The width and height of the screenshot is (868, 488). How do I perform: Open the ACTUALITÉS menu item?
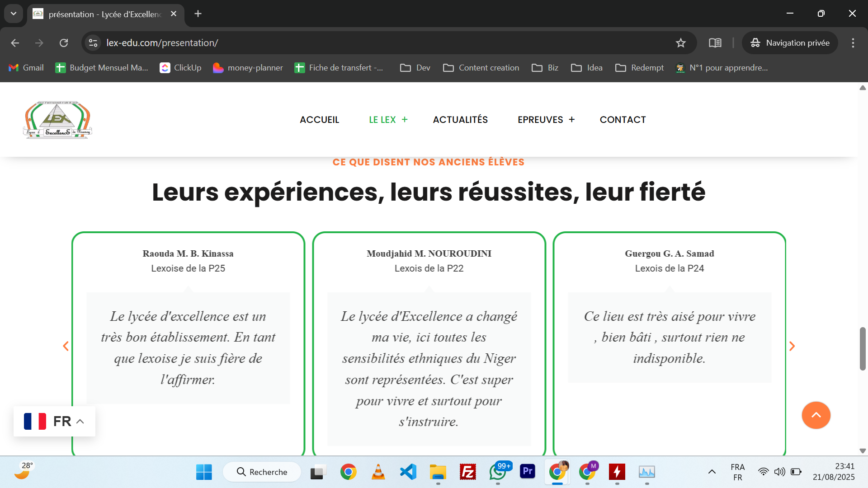pyautogui.click(x=460, y=120)
